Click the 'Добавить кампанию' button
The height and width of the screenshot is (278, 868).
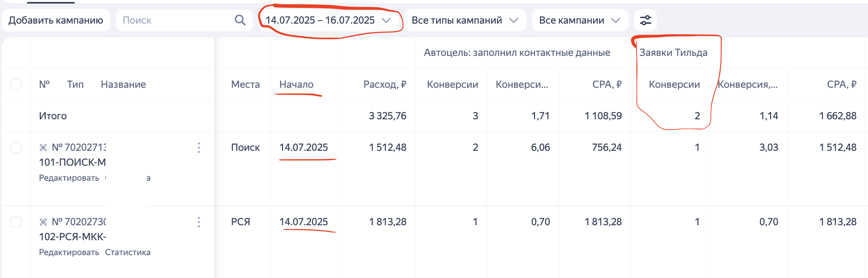(56, 20)
